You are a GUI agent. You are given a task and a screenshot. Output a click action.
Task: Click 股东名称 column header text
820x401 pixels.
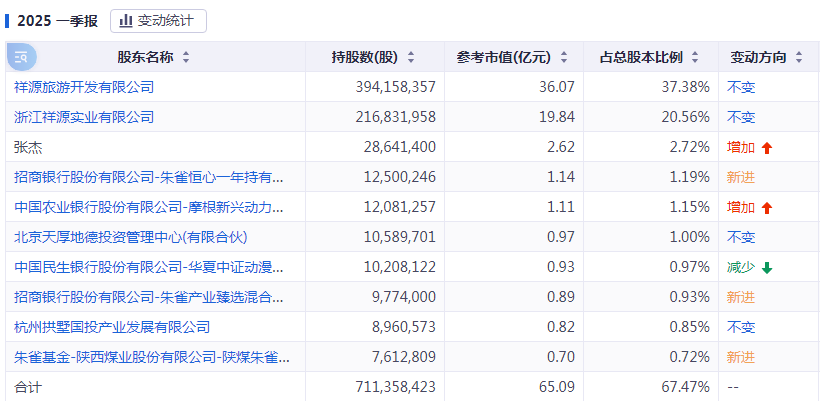[145, 58]
